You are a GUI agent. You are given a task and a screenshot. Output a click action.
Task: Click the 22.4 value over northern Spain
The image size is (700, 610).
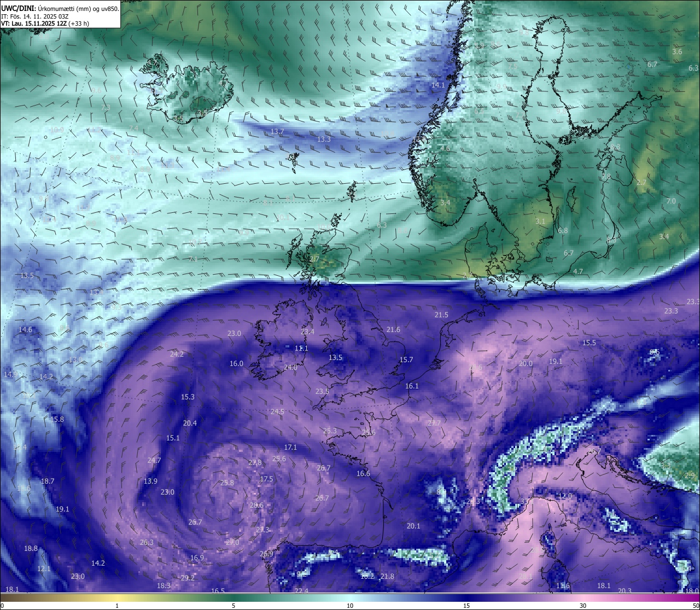pyautogui.click(x=301, y=591)
